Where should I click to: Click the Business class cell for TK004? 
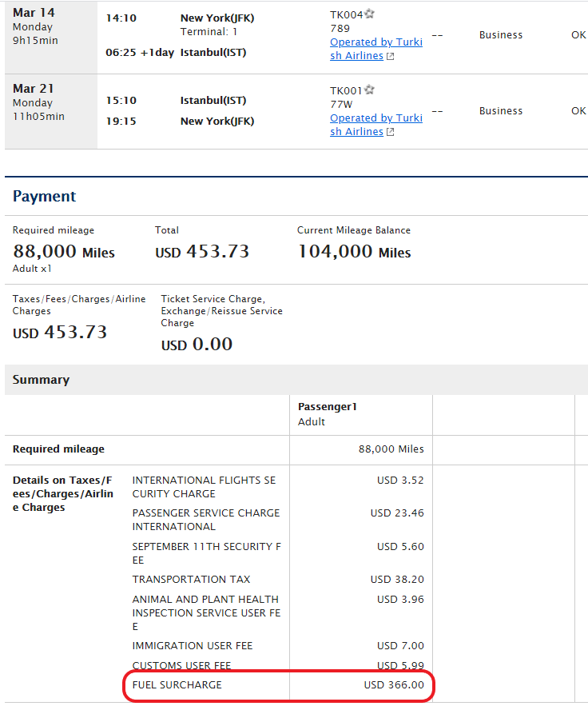tap(501, 35)
